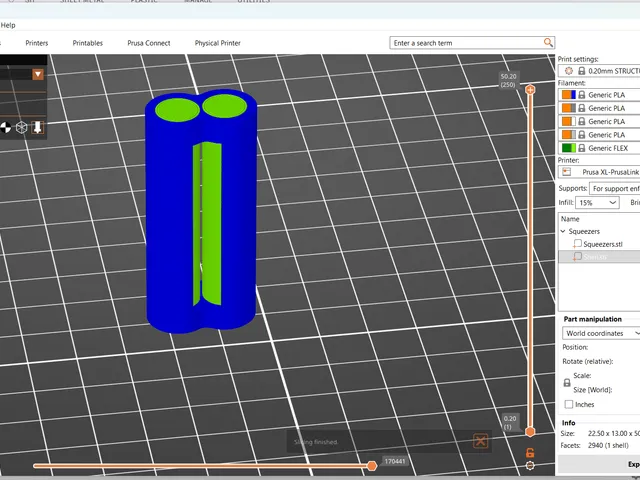Screen dimensions: 640x480
Task: Toggle the wireframe shells icon in legend
Action: (x=22, y=128)
